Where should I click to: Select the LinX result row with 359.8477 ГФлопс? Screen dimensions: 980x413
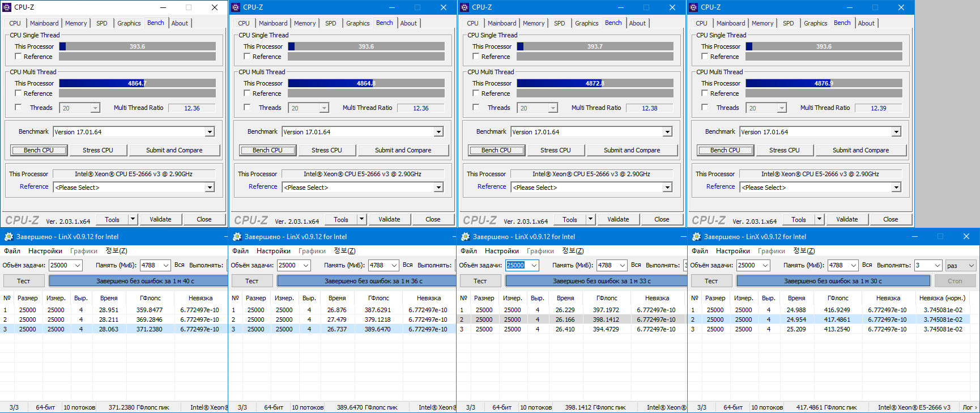(114, 310)
